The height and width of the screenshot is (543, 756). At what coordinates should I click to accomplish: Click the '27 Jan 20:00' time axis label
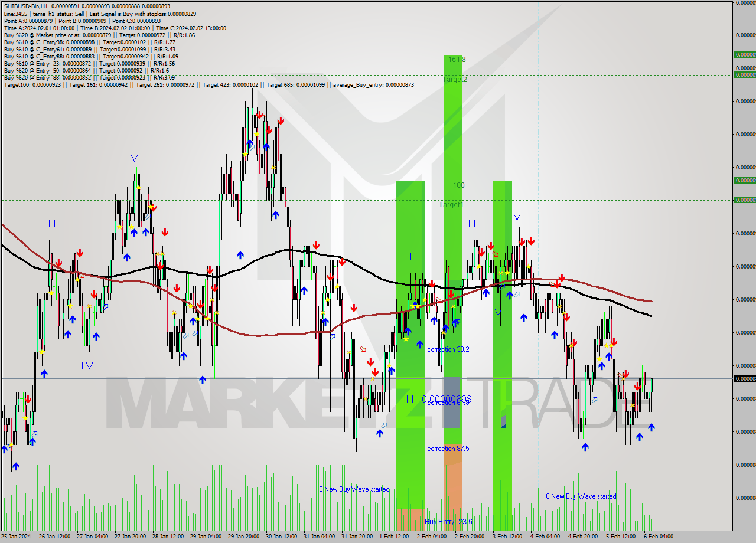(x=130, y=537)
